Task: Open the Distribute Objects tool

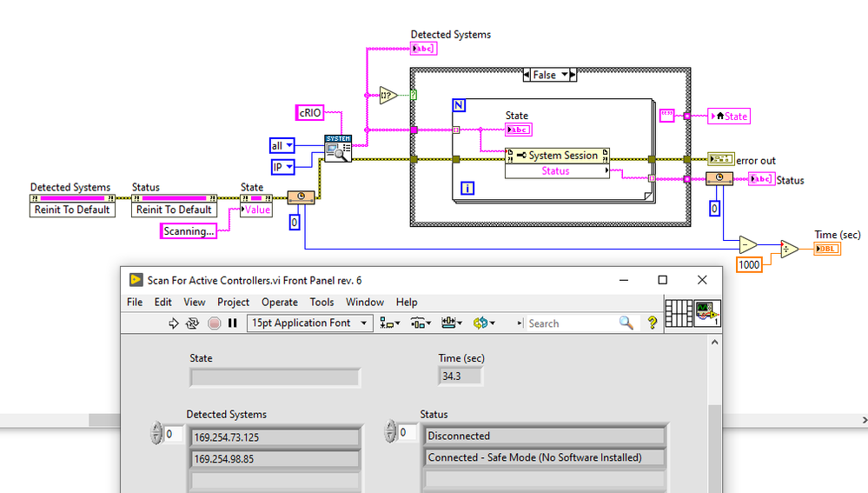Action: click(421, 323)
